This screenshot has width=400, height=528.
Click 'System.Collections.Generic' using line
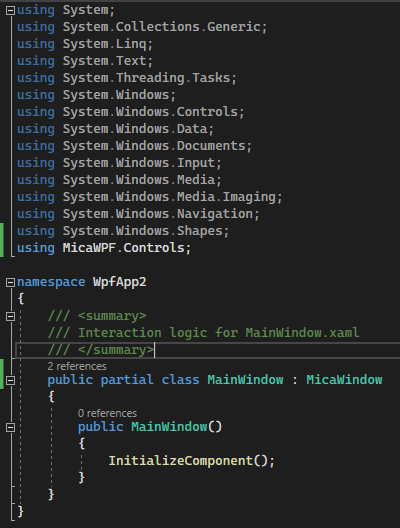(142, 27)
